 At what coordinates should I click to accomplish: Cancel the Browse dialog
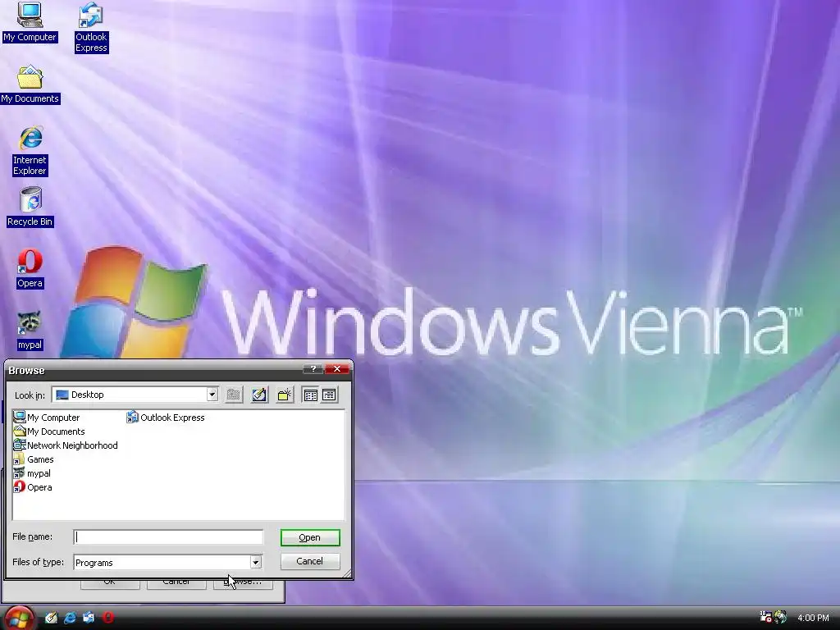[x=310, y=561]
